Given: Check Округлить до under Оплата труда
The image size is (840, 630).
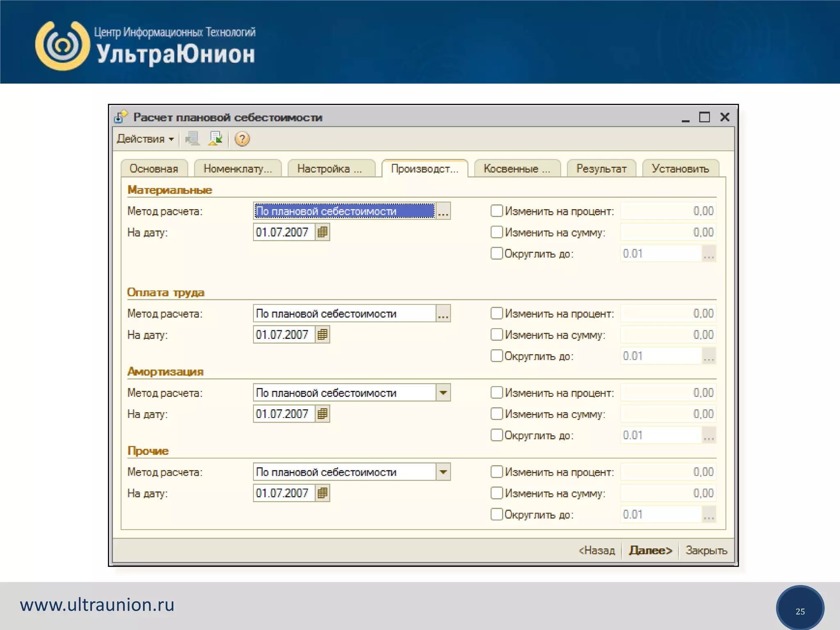Looking at the screenshot, I should point(496,356).
